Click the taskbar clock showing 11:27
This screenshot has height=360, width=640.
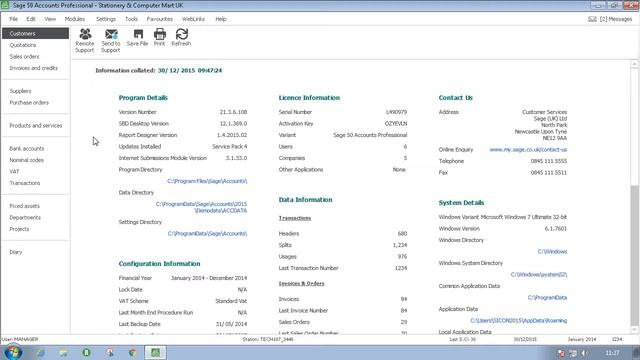[x=612, y=353]
